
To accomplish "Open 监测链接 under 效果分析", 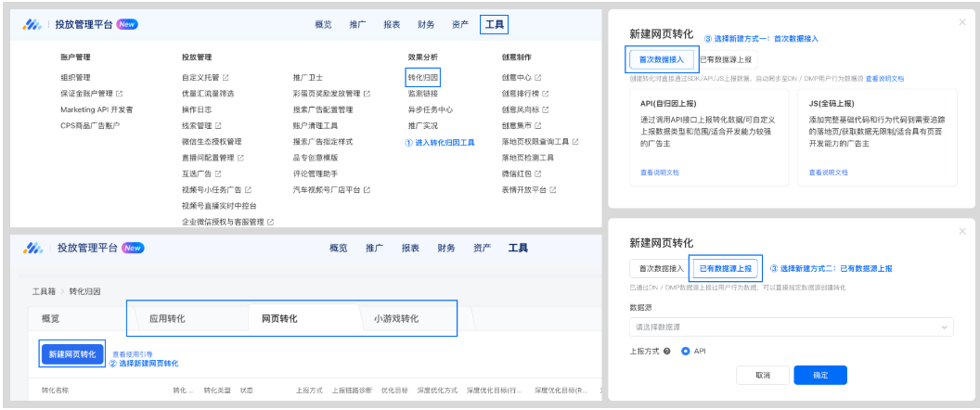I will coord(423,94).
